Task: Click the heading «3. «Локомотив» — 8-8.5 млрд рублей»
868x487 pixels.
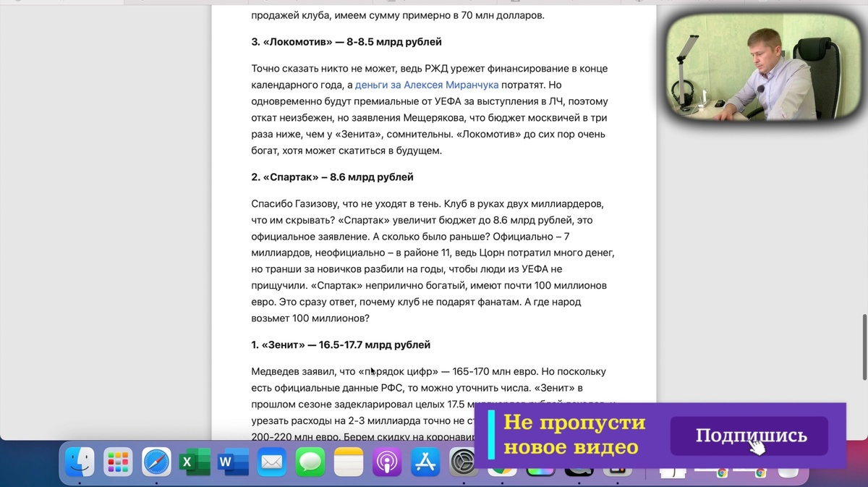Action: [346, 41]
